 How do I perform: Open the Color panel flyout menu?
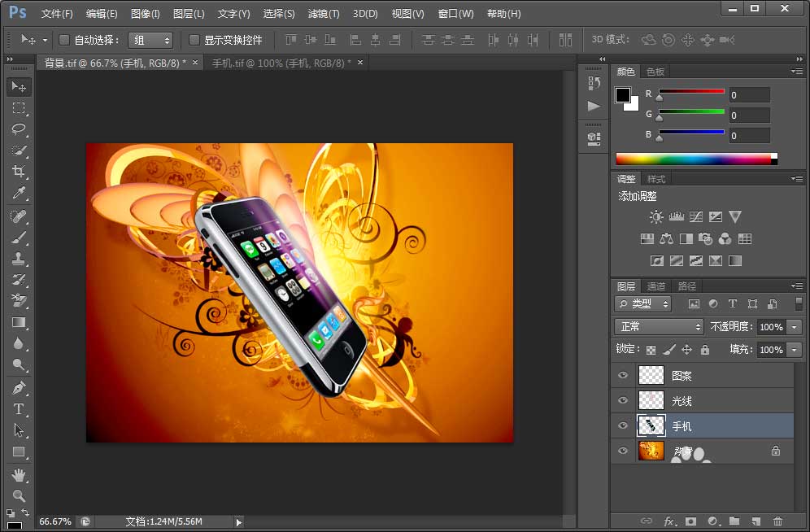pyautogui.click(x=796, y=71)
